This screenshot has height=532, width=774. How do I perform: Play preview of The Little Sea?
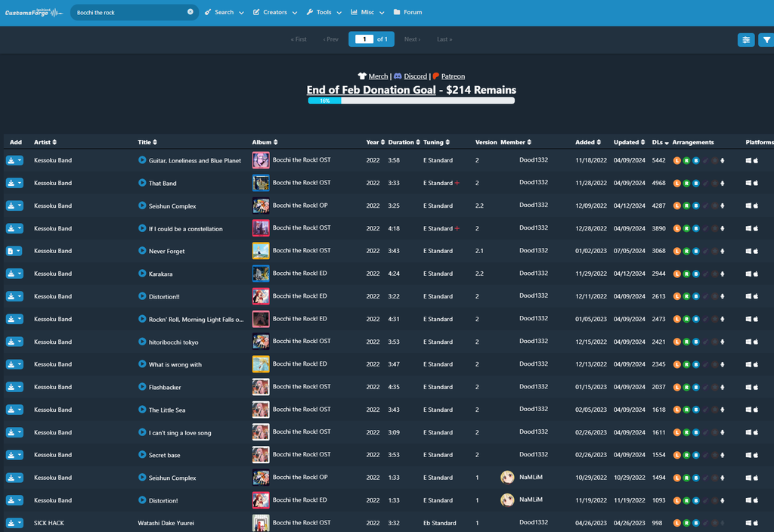click(142, 410)
